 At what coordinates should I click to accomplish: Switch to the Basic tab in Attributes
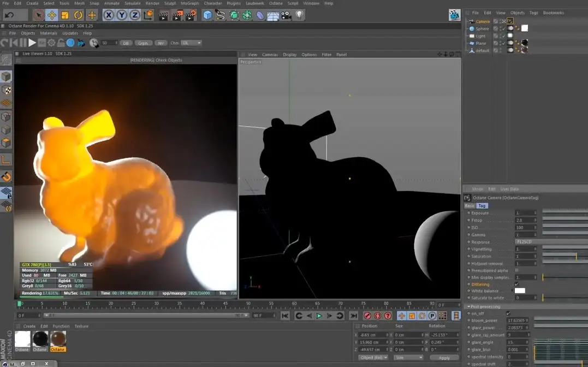[470, 206]
